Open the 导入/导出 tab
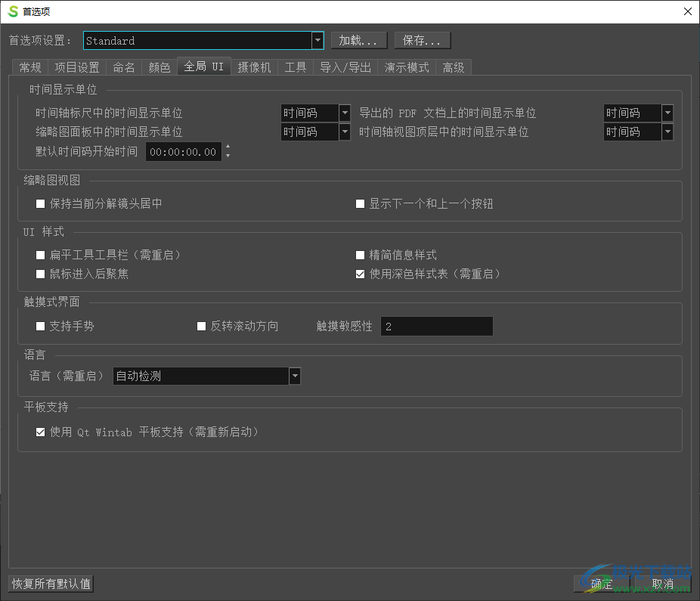 [x=345, y=67]
